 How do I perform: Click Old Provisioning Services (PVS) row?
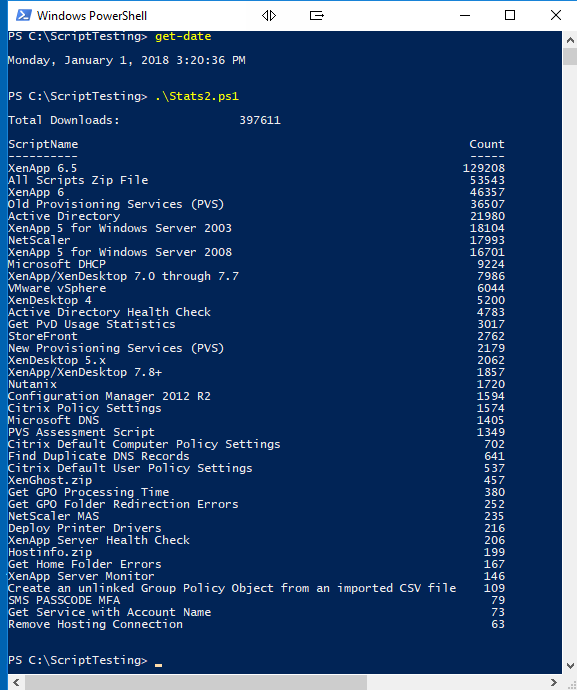(256, 204)
